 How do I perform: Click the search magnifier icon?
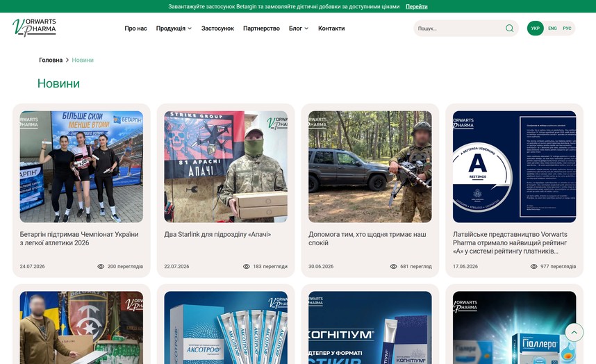coord(509,28)
